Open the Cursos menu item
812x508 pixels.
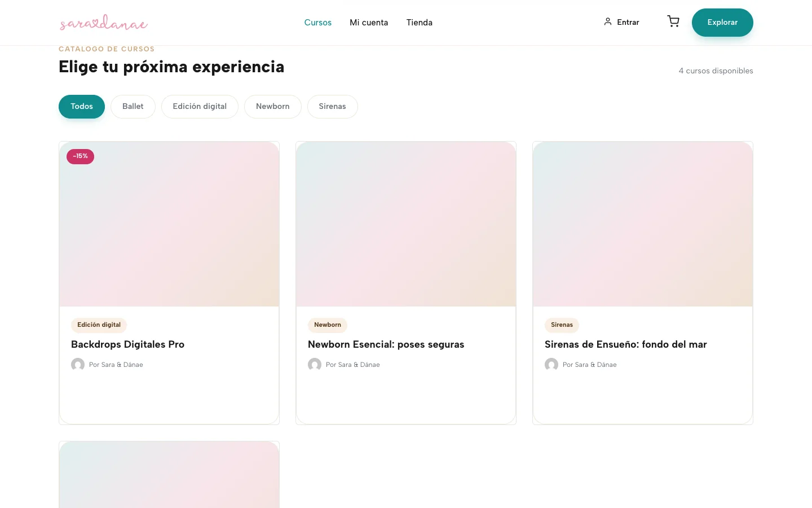point(318,23)
